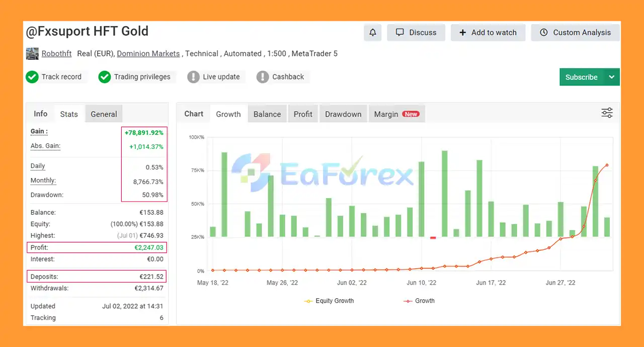Screen dimensions: 644x347
Task: Click the Track record green checkmark
Action: point(32,77)
